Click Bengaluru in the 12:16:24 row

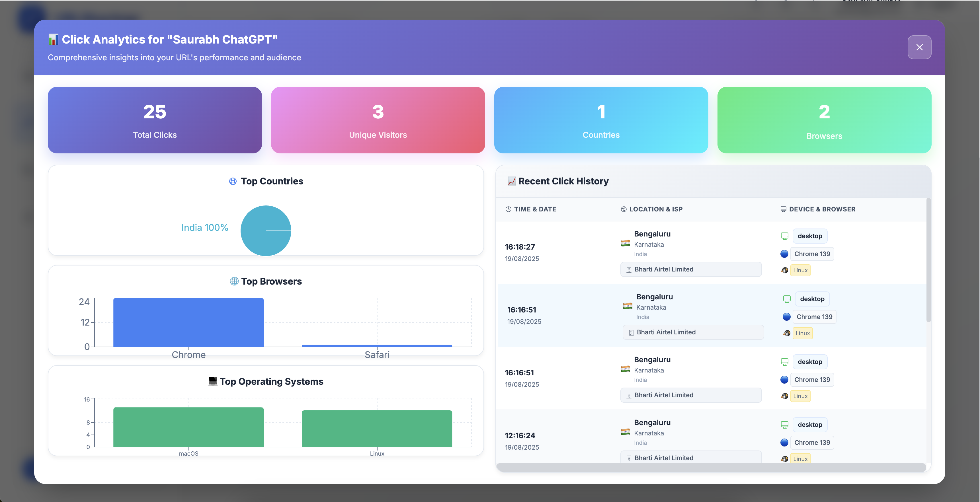pyautogui.click(x=652, y=423)
